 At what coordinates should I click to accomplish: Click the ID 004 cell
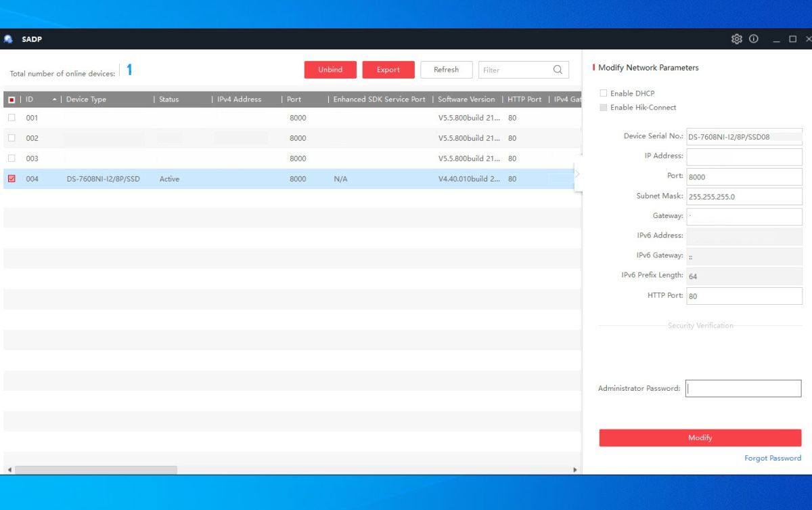(x=32, y=179)
